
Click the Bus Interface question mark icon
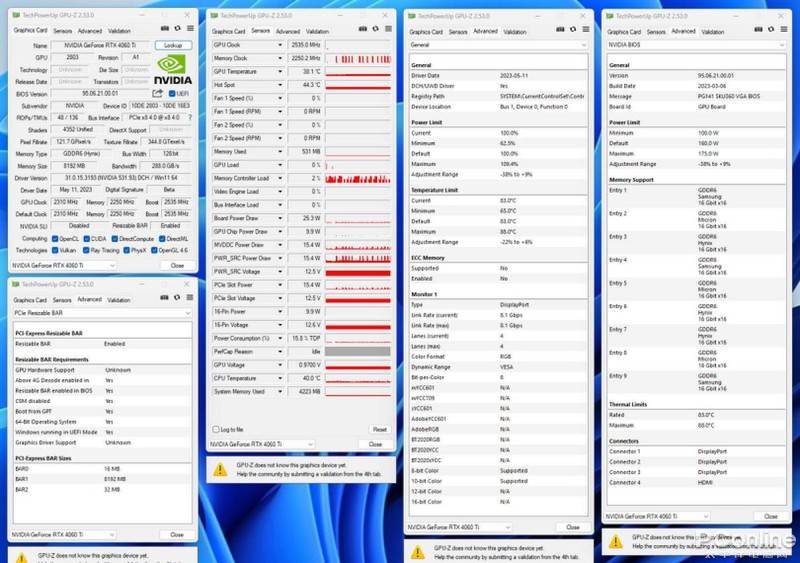[x=190, y=117]
